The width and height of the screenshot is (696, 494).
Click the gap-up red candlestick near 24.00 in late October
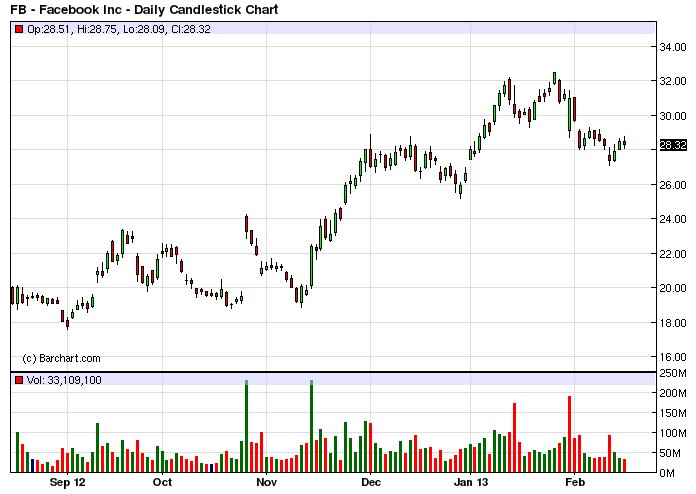(x=246, y=226)
